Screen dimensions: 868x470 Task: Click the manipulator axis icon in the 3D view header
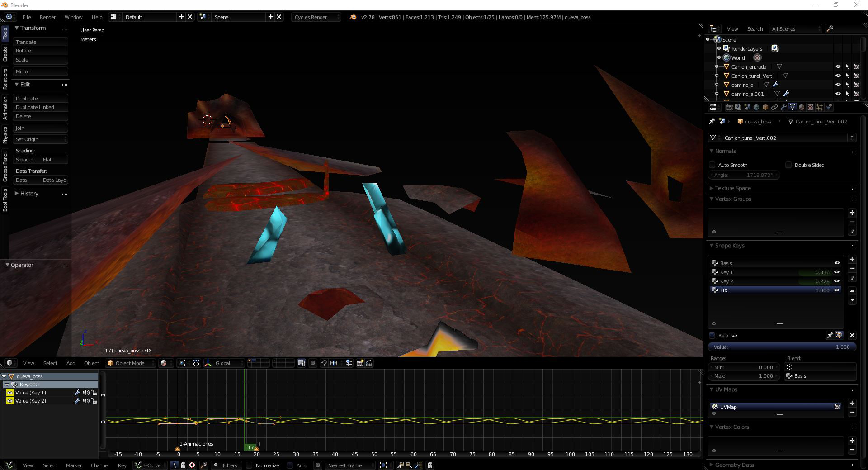click(208, 363)
